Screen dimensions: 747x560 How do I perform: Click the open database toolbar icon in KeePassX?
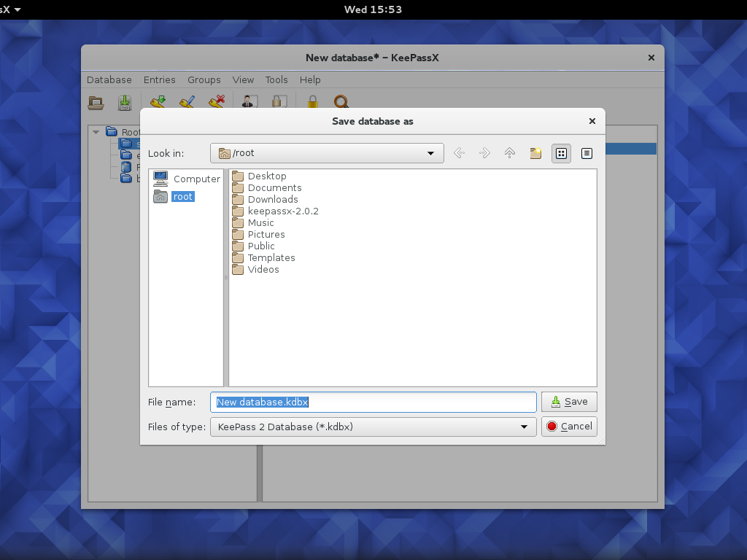click(x=96, y=102)
